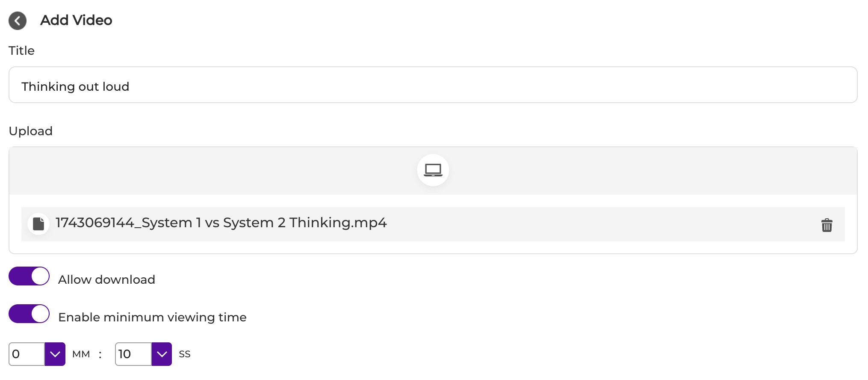Click the Upload section label
The image size is (868, 380).
click(31, 131)
